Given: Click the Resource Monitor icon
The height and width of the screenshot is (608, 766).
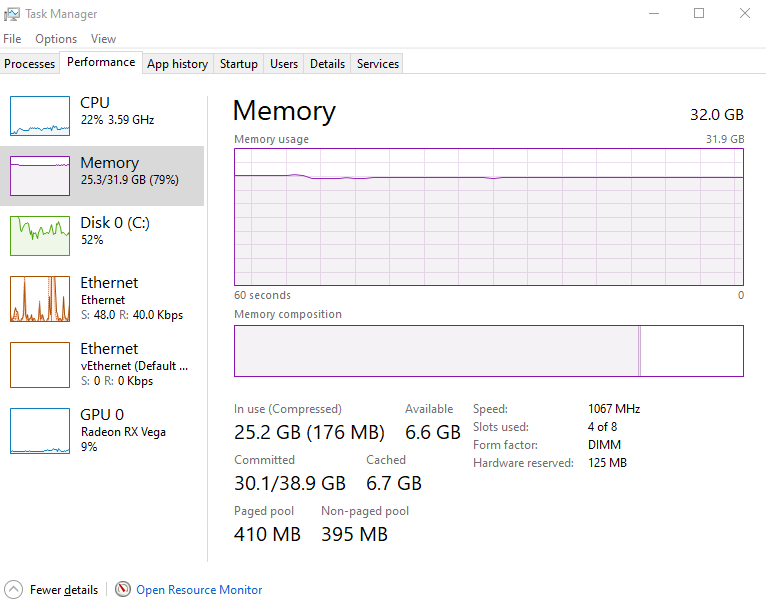Looking at the screenshot, I should pyautogui.click(x=123, y=590).
